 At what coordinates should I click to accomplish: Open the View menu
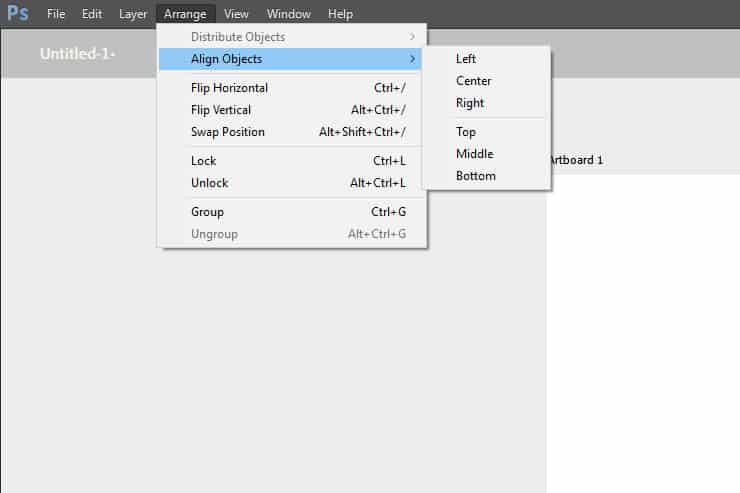(x=236, y=14)
